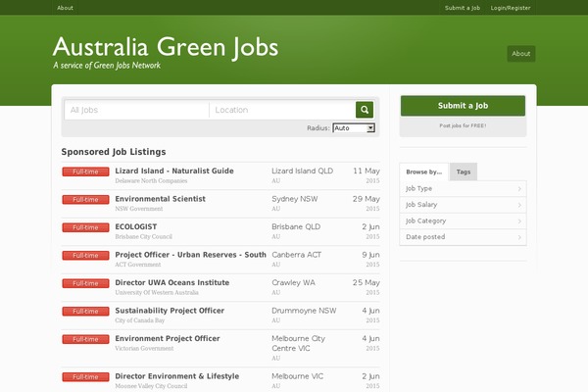The width and height of the screenshot is (588, 392).
Task: Click the Canberra ACT location text
Action: (x=297, y=255)
